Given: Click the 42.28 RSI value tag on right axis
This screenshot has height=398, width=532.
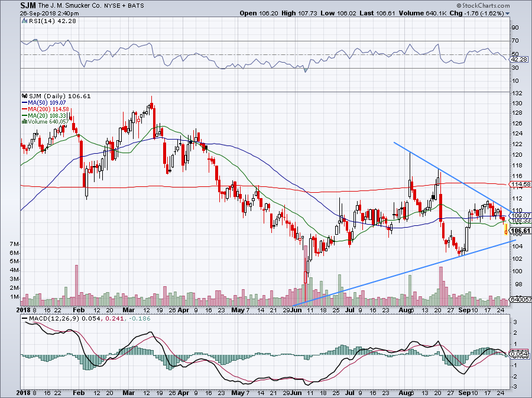Looking at the screenshot, I should pyautogui.click(x=519, y=59).
